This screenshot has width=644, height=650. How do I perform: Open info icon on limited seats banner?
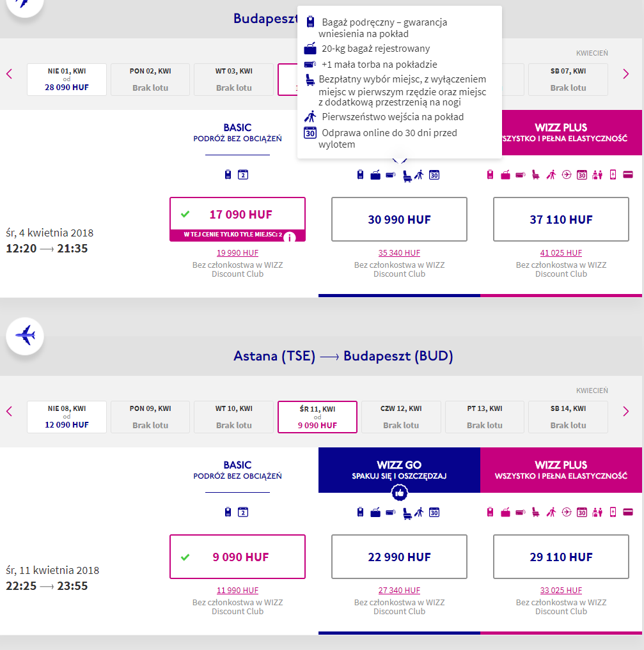click(290, 237)
